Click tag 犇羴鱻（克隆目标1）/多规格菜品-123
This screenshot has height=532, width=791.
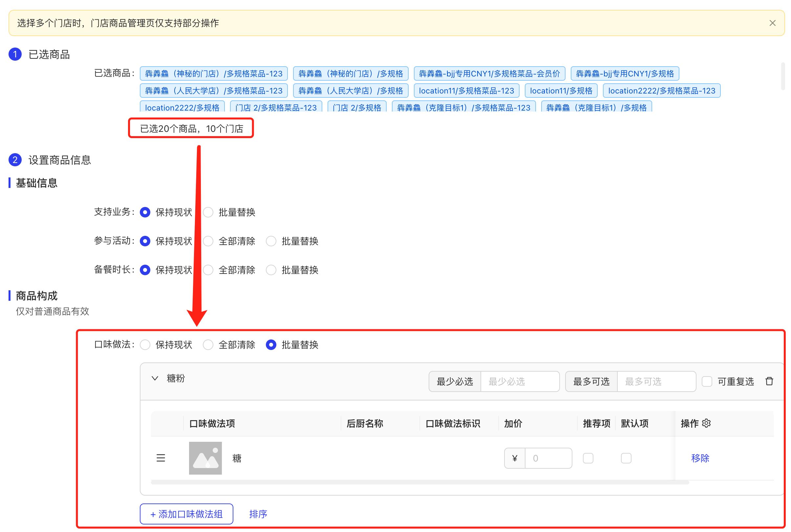pos(464,107)
